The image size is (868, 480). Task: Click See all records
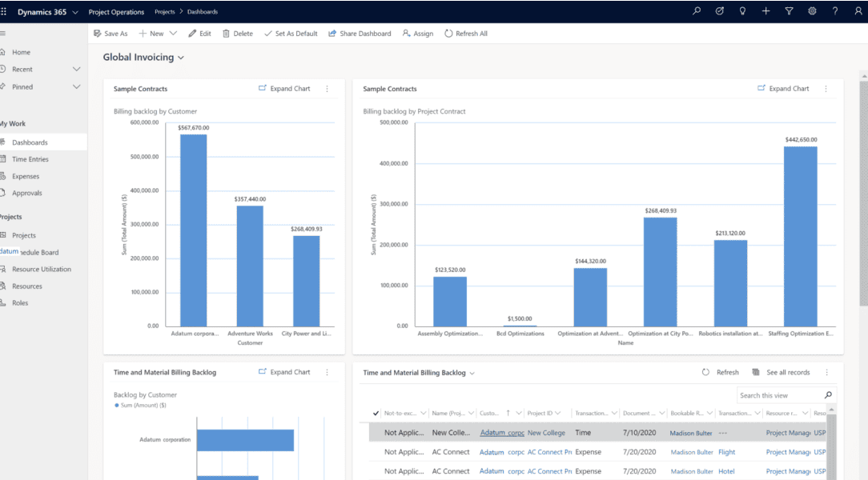781,372
